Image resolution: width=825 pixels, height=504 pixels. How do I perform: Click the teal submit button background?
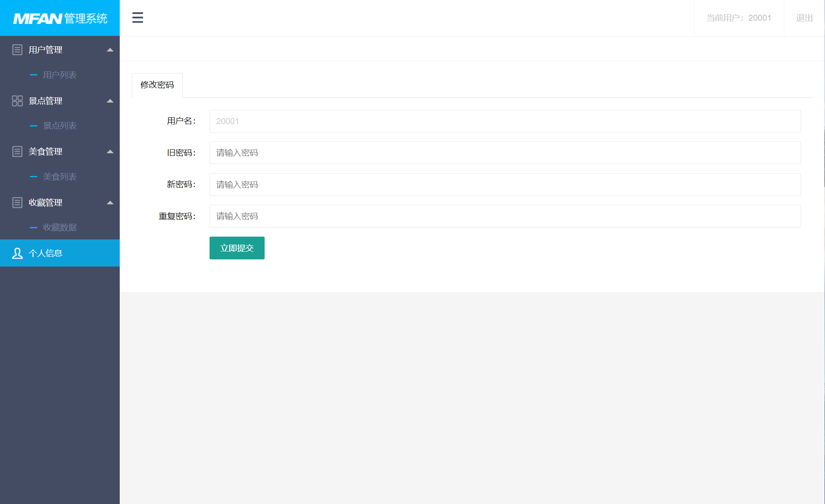[x=237, y=248]
